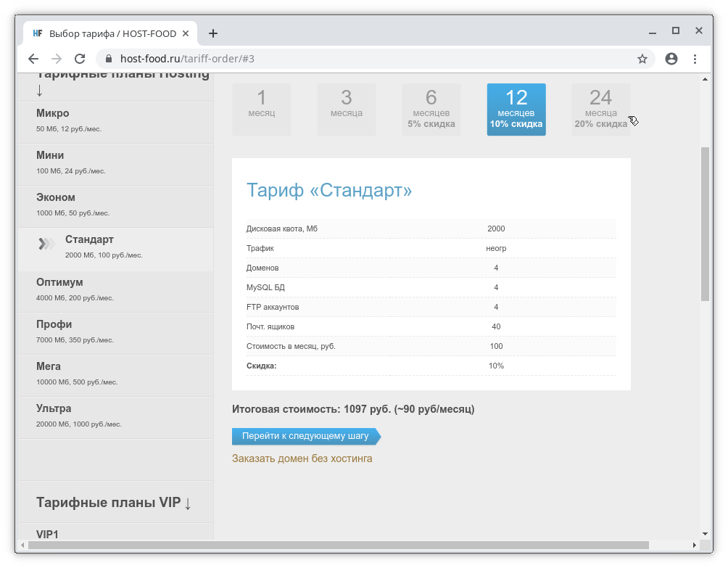Viewport: 728px width, 568px height.
Task: Open the Chrome three-dot menu
Action: point(695,59)
